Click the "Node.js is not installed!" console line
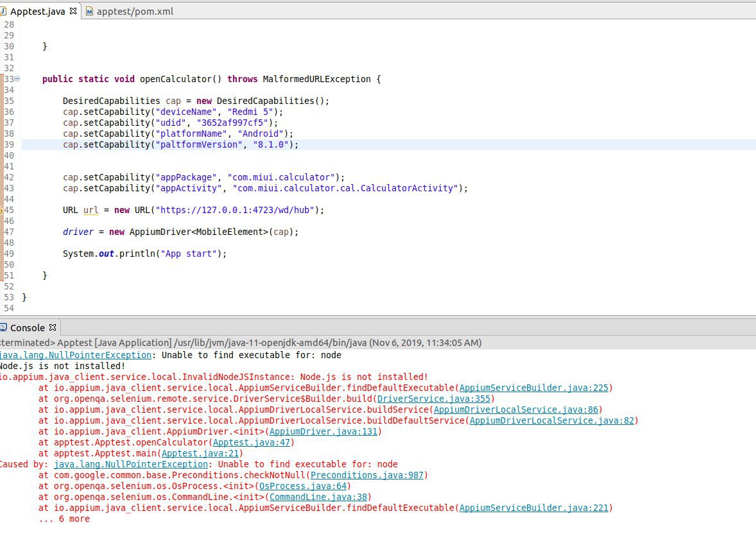The height and width of the screenshot is (552, 756). (x=63, y=367)
